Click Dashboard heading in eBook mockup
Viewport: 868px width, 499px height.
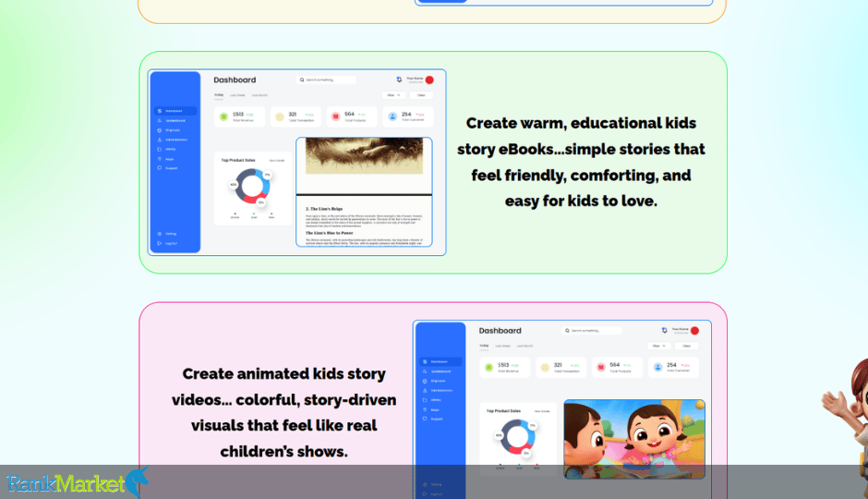[x=235, y=79]
